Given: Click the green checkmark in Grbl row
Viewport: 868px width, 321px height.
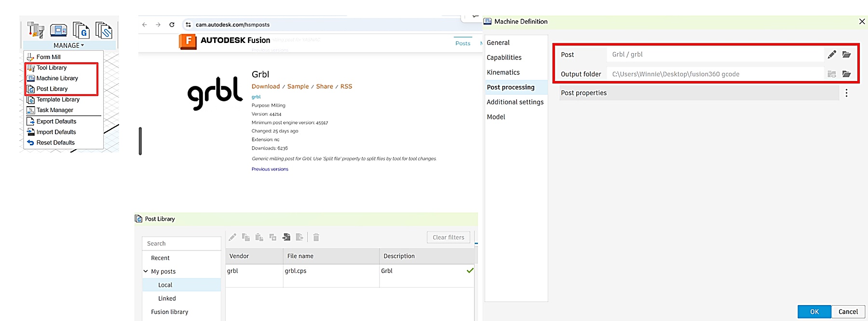Looking at the screenshot, I should click(x=470, y=271).
